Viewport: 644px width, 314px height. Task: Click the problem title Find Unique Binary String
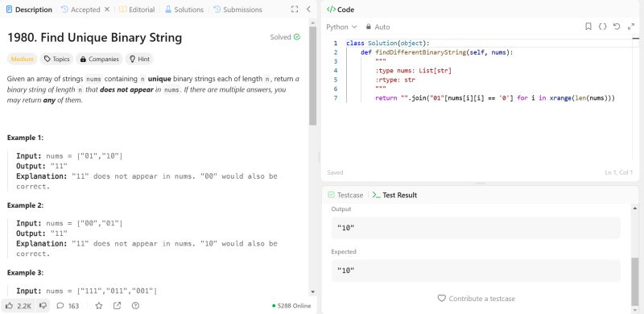click(x=94, y=37)
